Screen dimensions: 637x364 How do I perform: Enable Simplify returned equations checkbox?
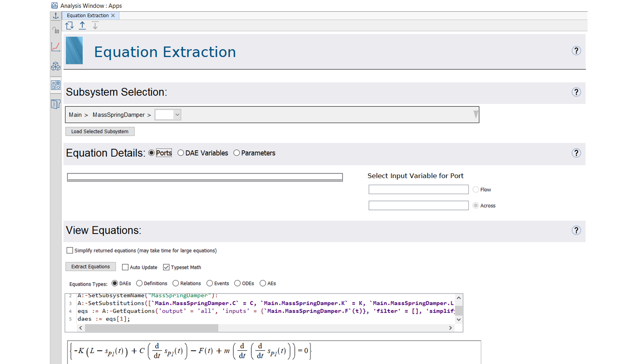pos(70,250)
